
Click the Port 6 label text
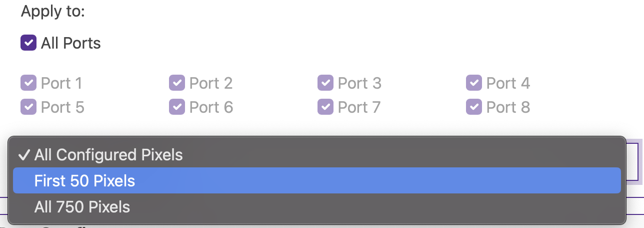point(211,107)
